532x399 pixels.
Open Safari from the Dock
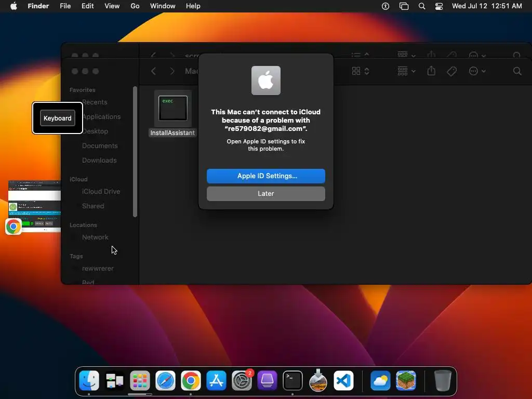[165, 381]
